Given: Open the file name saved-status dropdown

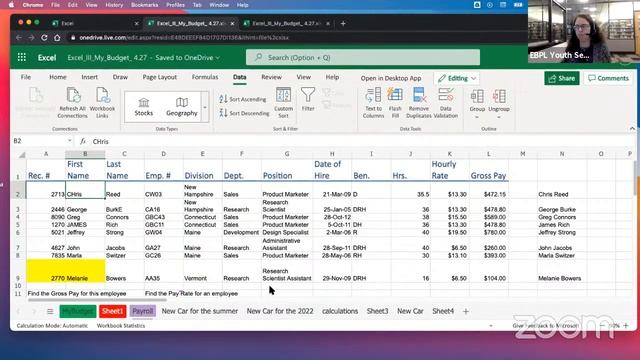Looking at the screenshot, I should [218, 58].
